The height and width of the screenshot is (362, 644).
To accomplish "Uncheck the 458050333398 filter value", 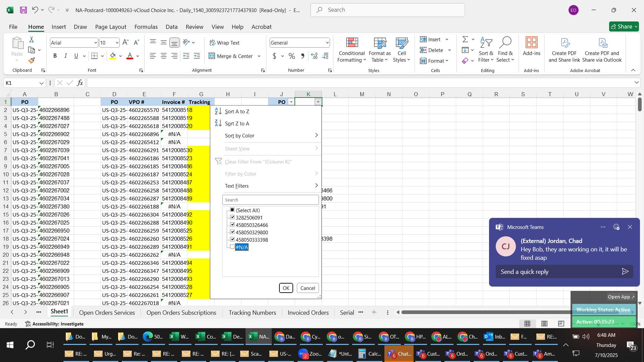I will click(x=232, y=239).
